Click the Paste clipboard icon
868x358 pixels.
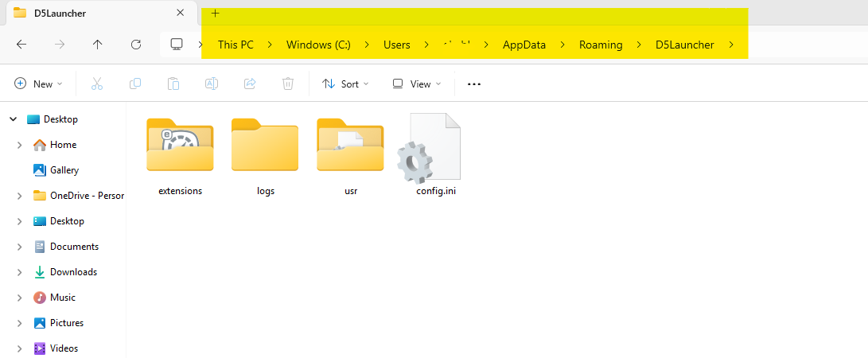coord(173,84)
